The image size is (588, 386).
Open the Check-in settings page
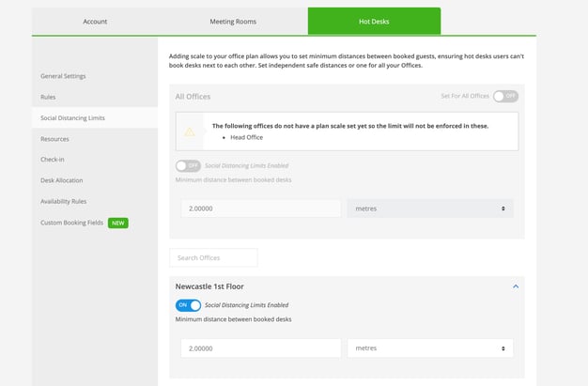tap(54, 160)
